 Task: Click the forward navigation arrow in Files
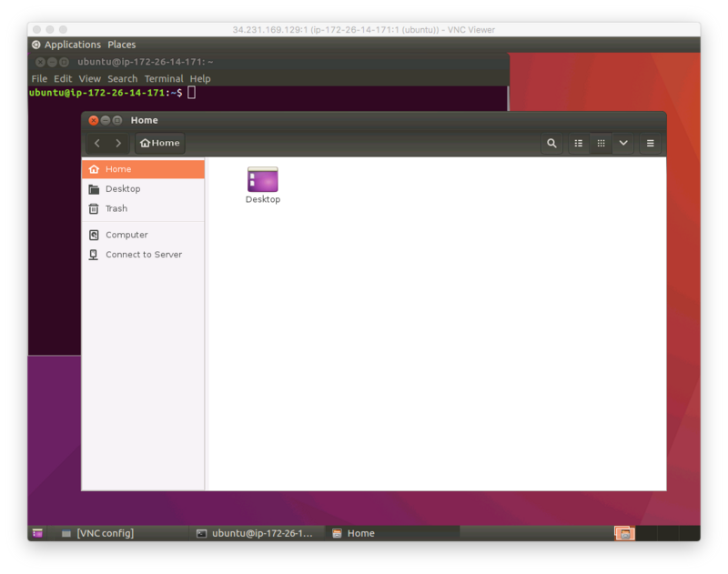click(118, 143)
